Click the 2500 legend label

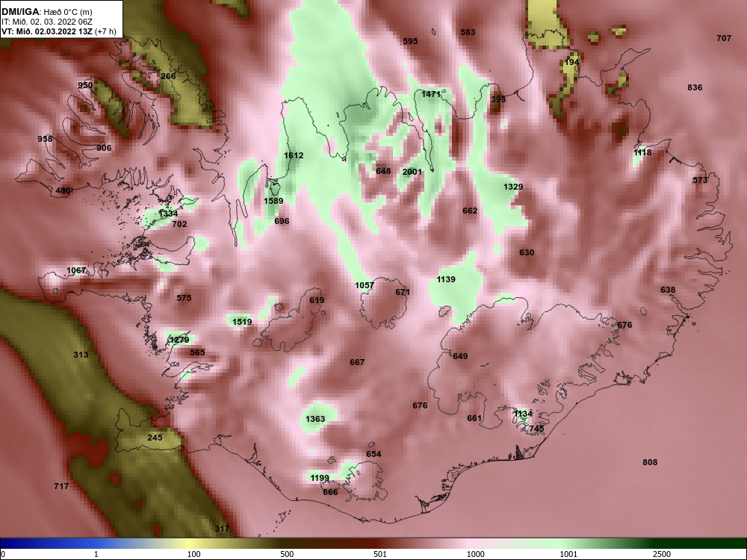662,554
